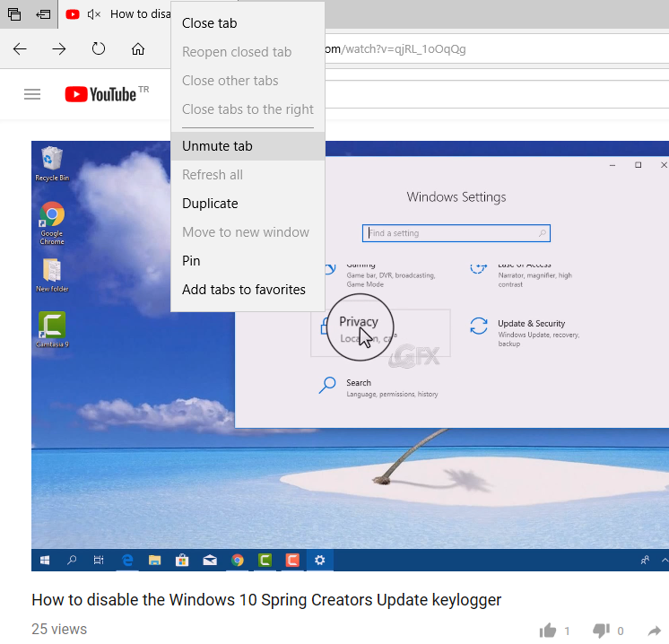
Task: Click the Store icon in video taskbar
Action: pos(182,560)
